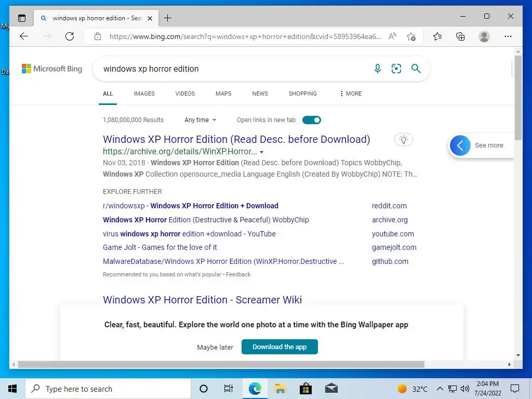
Task: Click the reddit.com domain label
Action: 389,206
